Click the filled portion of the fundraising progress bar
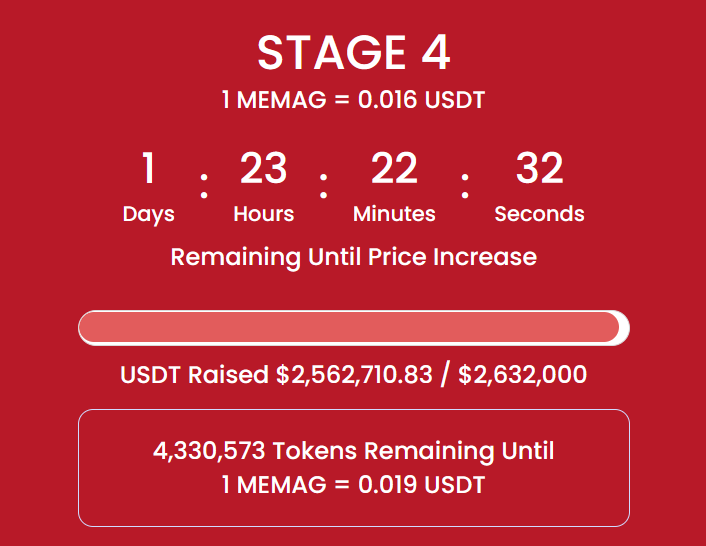This screenshot has height=546, width=706. pos(349,327)
